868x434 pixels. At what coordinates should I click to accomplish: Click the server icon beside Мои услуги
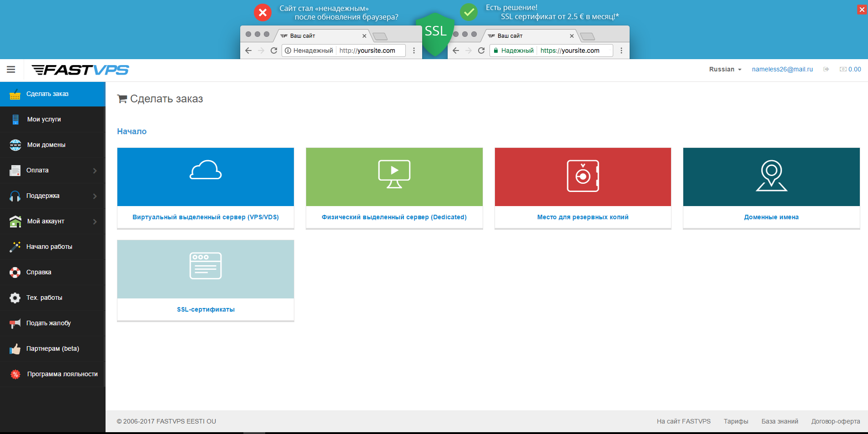(15, 119)
